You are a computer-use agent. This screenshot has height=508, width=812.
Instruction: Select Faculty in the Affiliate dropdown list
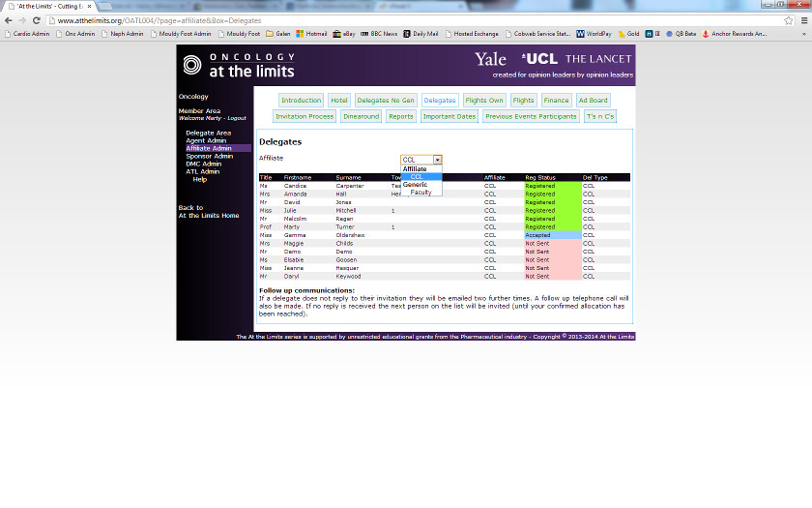coord(421,193)
